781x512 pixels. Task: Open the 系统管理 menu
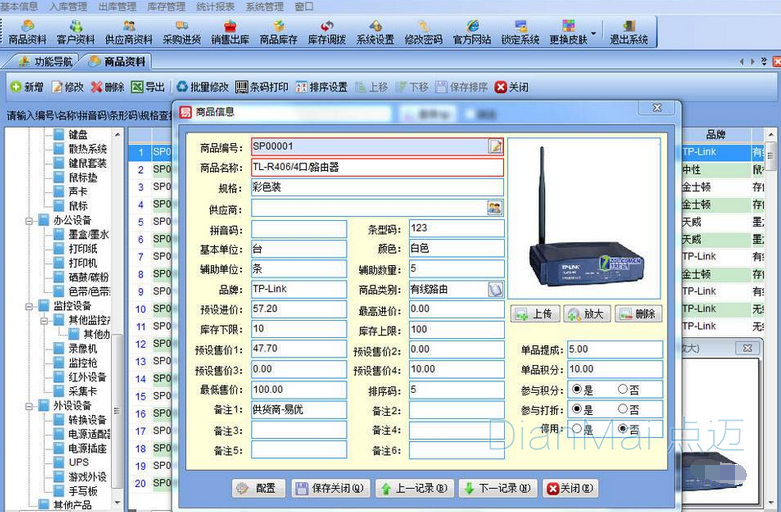coord(264,6)
